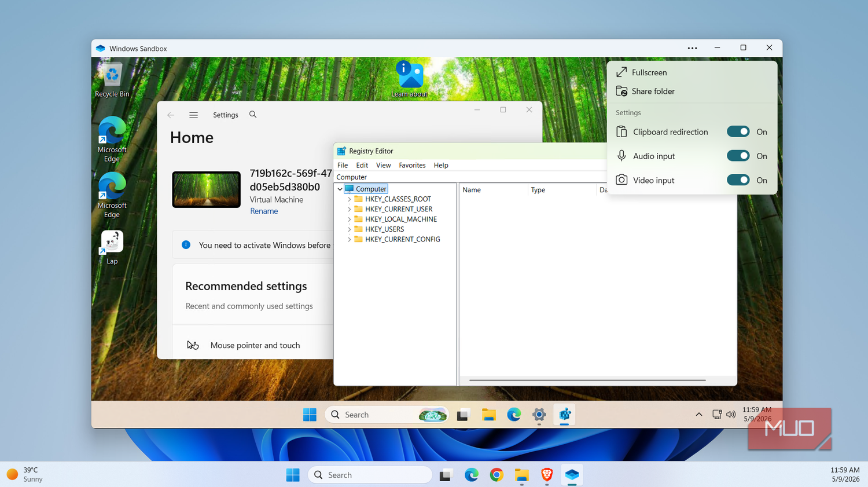This screenshot has height=487, width=868.
Task: Click the clipboard icon beside Clipboard redirection
Action: click(621, 132)
